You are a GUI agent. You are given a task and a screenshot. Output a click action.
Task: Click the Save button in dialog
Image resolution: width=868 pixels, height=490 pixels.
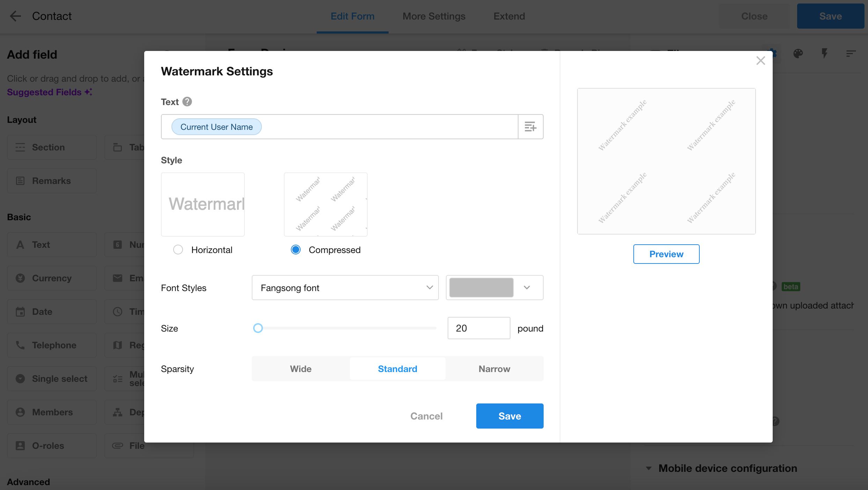509,416
